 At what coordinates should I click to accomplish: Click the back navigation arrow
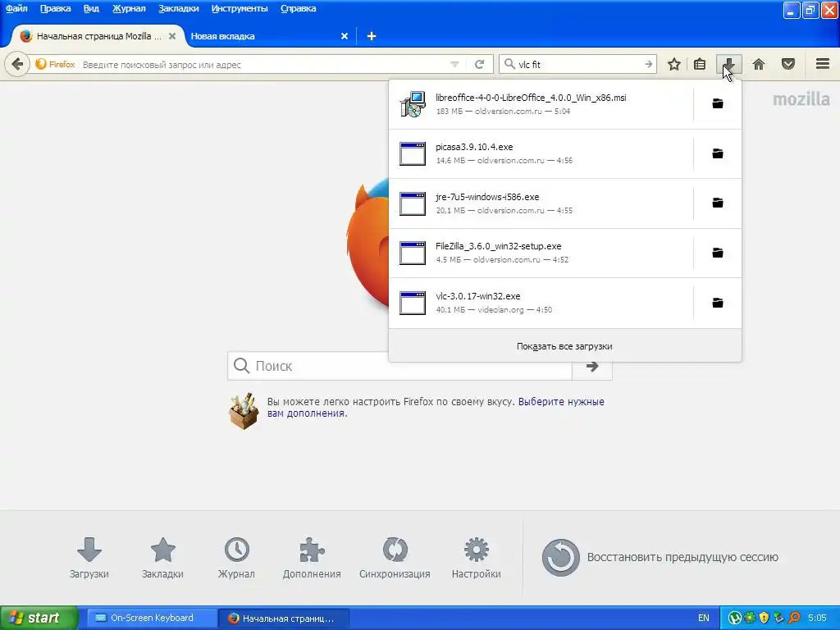click(x=17, y=64)
